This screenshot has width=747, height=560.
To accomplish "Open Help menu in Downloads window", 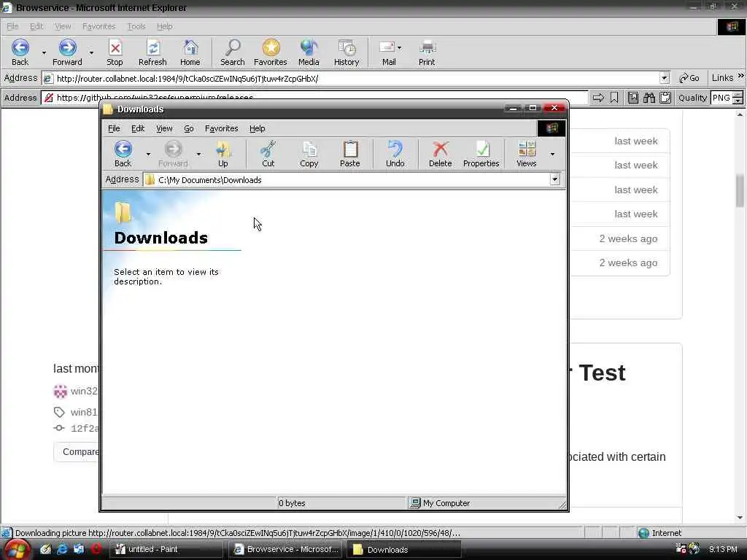I will click(x=258, y=128).
